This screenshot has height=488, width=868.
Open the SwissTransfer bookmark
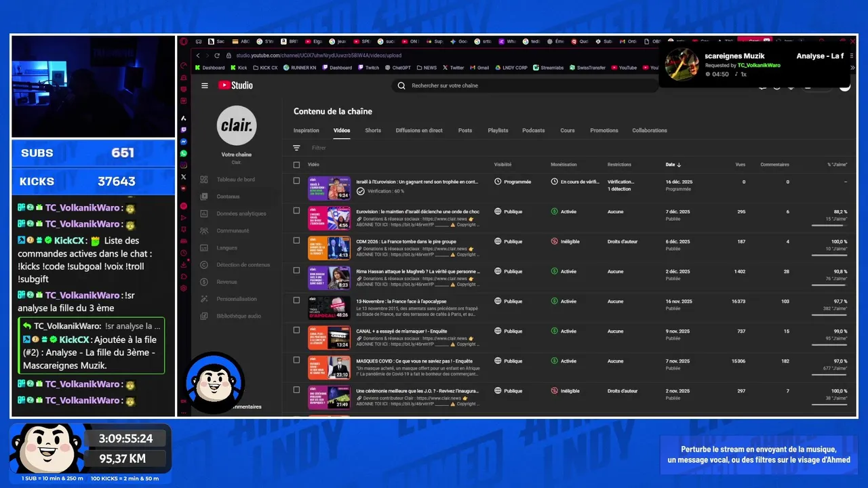[587, 68]
